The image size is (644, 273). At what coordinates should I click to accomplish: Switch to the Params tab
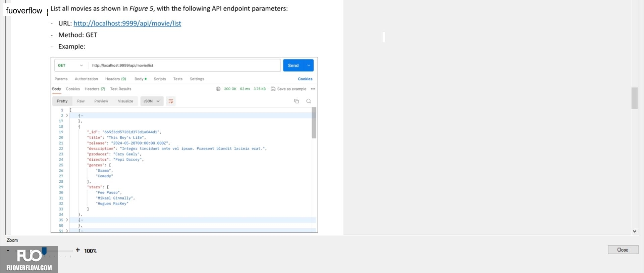61,79
